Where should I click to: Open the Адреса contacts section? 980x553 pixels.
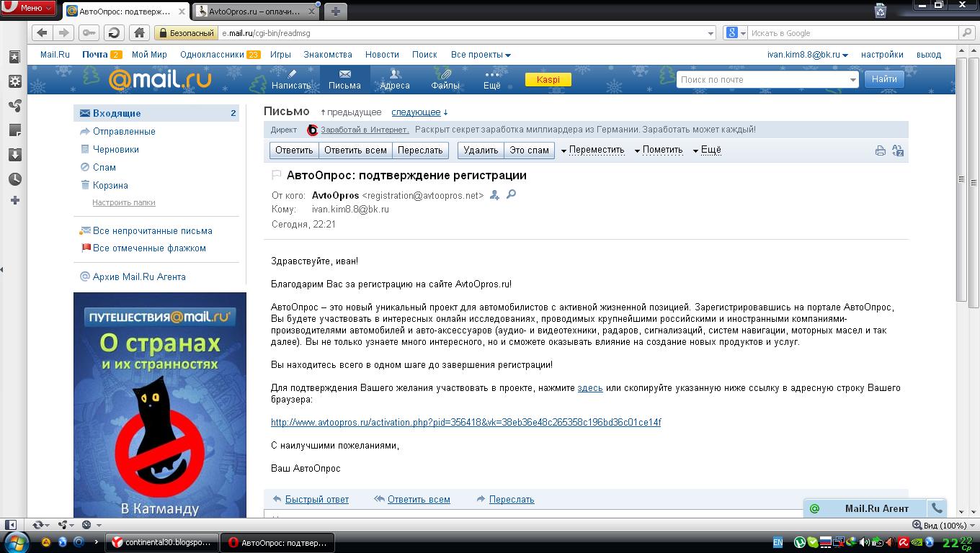point(395,79)
